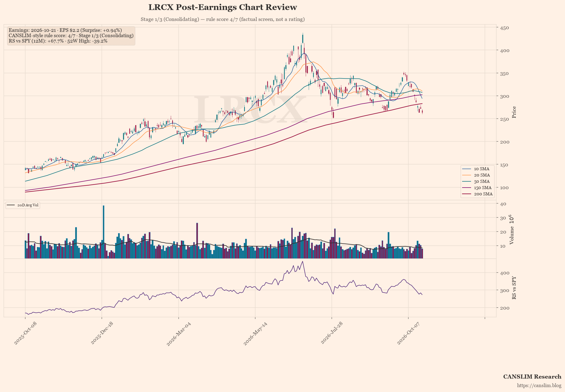Click the 40 volume axis tick
This screenshot has height=392, width=565.
tap(503, 204)
